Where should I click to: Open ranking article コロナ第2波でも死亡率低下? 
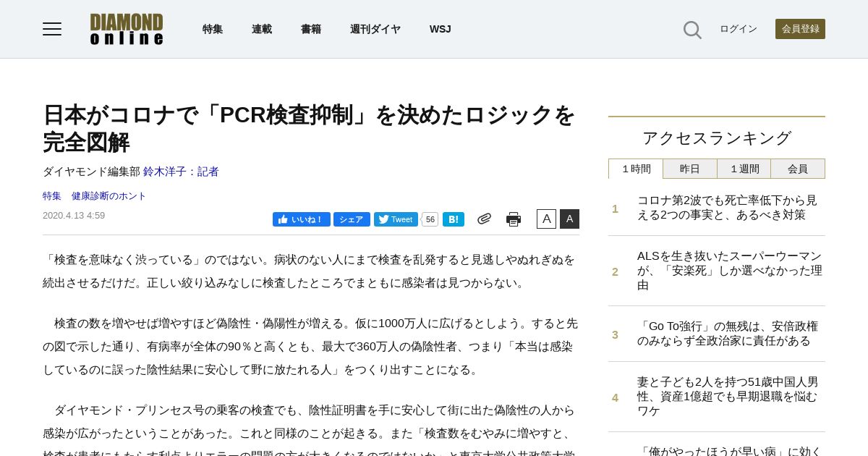[x=727, y=208]
